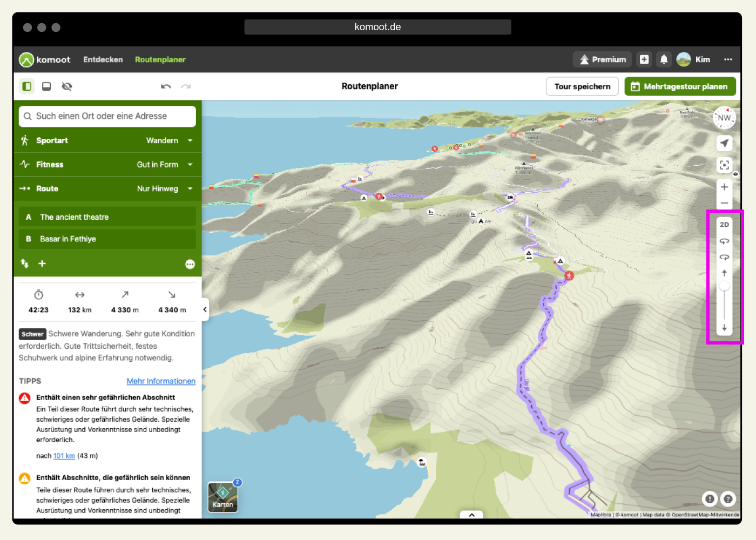Rotate map using the upper rotate arrow
The height and width of the screenshot is (540, 756).
[x=725, y=241]
